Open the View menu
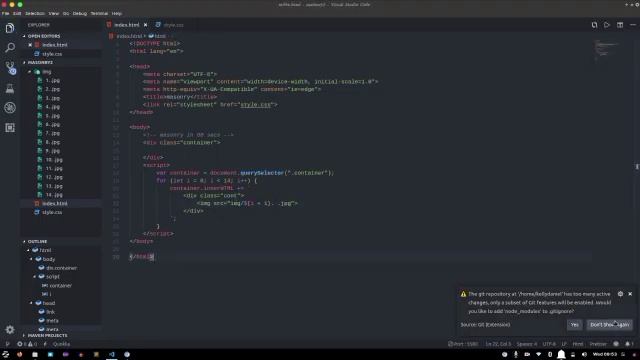The width and height of the screenshot is (640, 360). coord(53,13)
